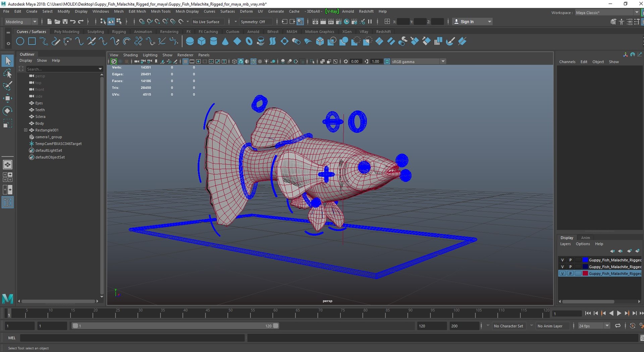Viewport: 644px width, 352px height.
Task: Click the No Live Surface field
Action: pos(208,22)
